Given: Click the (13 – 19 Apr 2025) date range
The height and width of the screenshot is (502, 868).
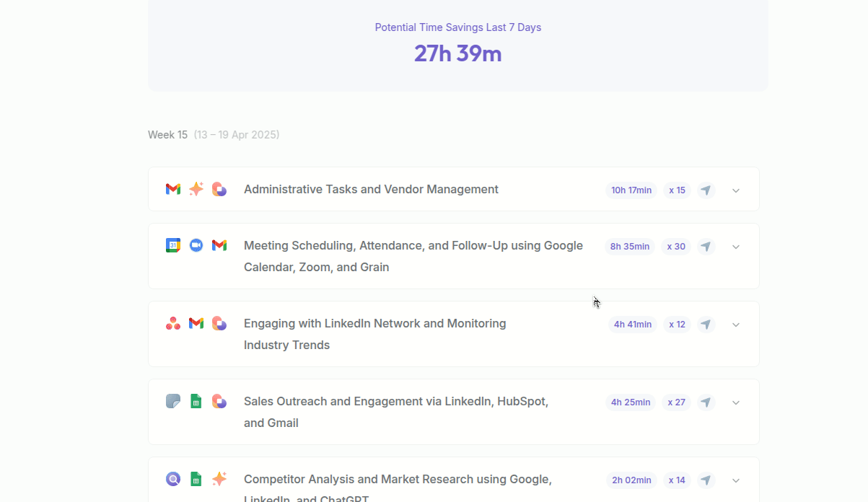Looking at the screenshot, I should click(x=237, y=135).
